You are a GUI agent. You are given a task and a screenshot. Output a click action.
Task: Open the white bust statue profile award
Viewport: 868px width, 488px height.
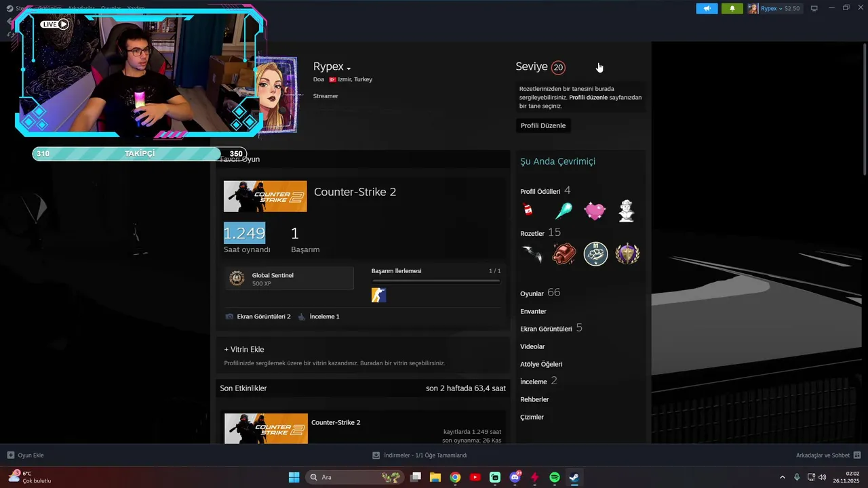tap(627, 211)
